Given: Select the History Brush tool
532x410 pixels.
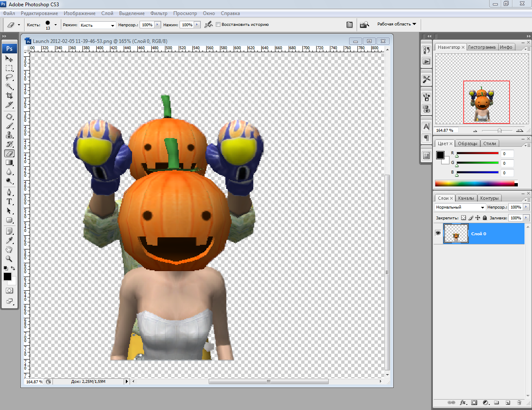Looking at the screenshot, I should click(x=9, y=144).
